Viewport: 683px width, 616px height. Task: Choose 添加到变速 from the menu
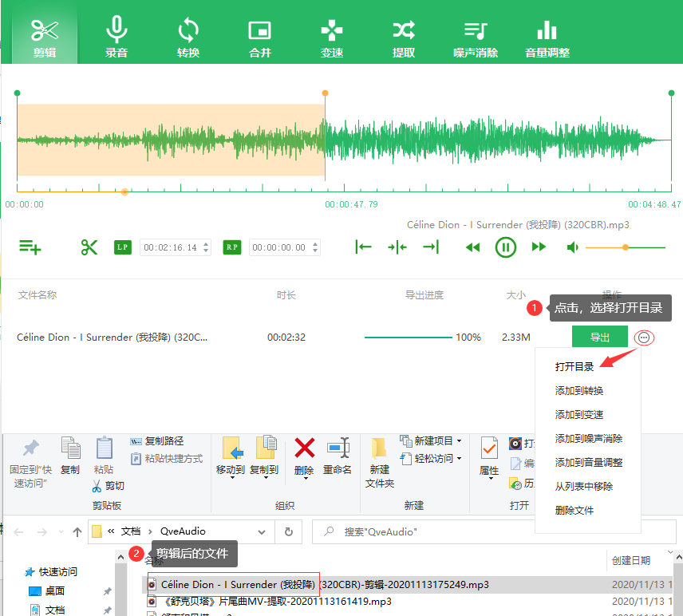[x=579, y=414]
